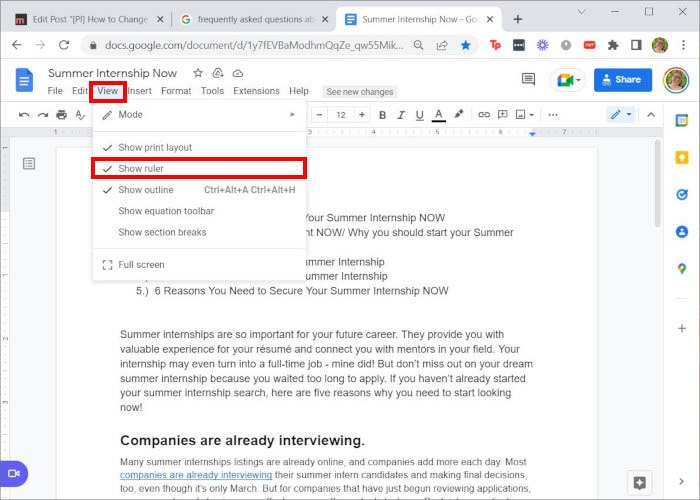This screenshot has width=700, height=500.
Task: Collapse side panel with bottom chevron
Action: tap(681, 481)
